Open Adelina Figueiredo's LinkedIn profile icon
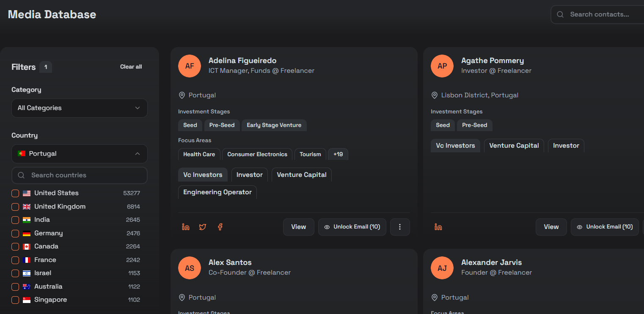This screenshot has width=644, height=314. point(185,227)
